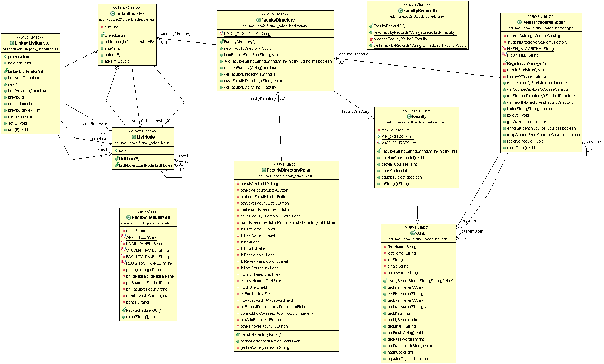Click the public method icon beside hashCode() in User

coord(385,352)
